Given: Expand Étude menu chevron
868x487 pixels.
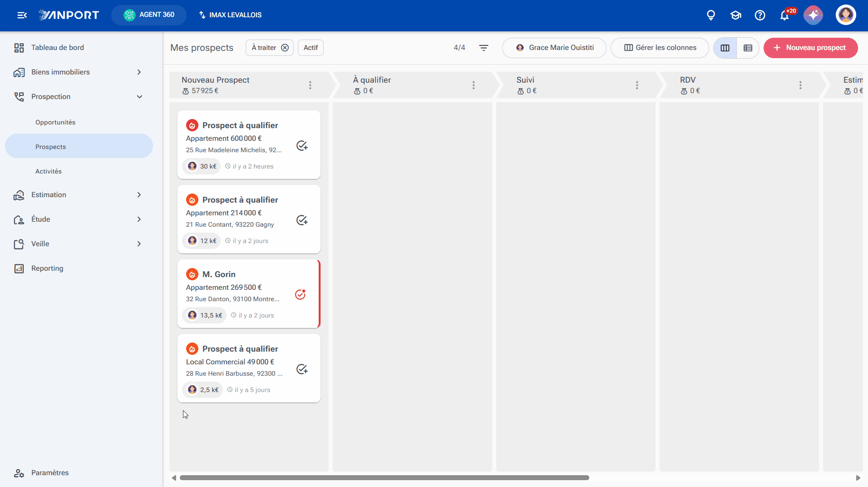Looking at the screenshot, I should (139, 219).
